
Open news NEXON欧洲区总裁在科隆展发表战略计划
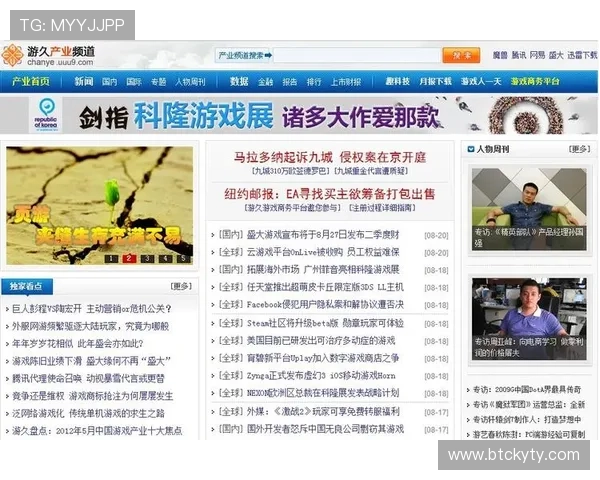pyautogui.click(x=323, y=393)
